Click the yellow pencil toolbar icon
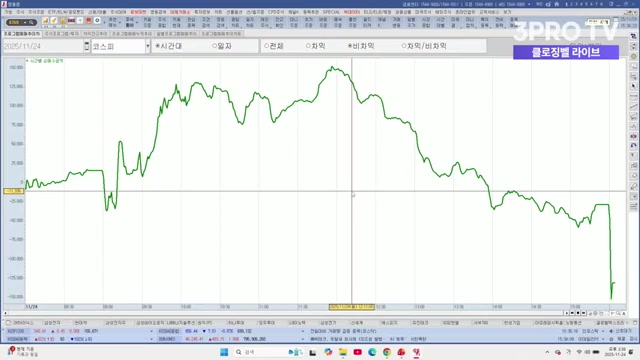 [54, 20]
